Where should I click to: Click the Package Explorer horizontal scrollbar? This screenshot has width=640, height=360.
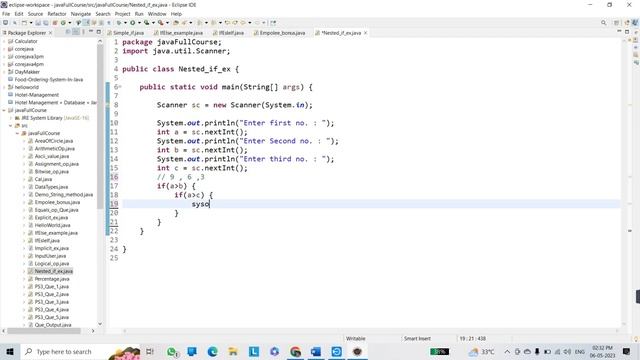coord(44,331)
